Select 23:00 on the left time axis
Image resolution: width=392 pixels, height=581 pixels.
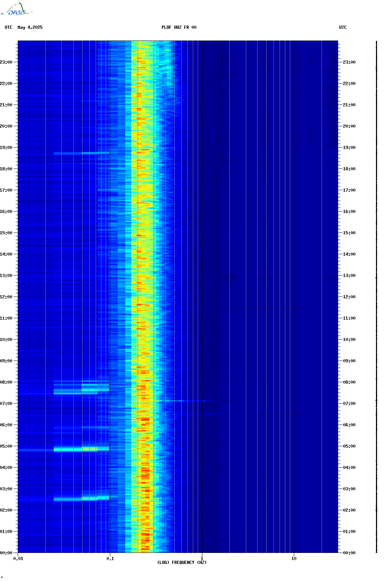[6, 62]
